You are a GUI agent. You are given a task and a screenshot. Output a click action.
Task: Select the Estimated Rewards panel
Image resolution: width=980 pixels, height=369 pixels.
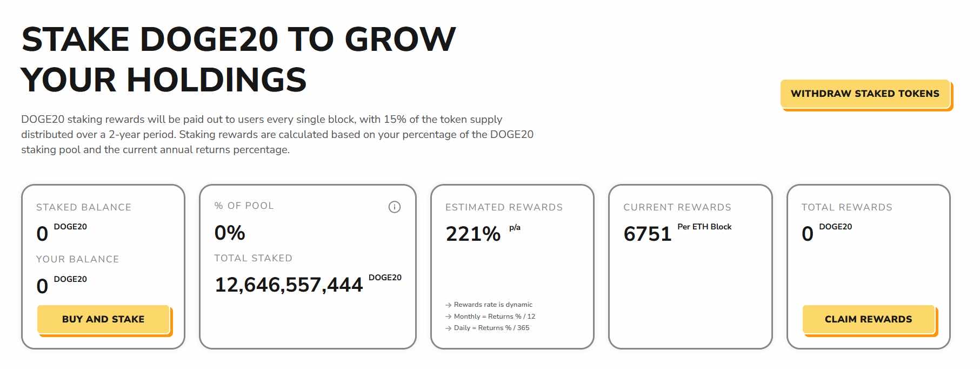[x=514, y=265]
